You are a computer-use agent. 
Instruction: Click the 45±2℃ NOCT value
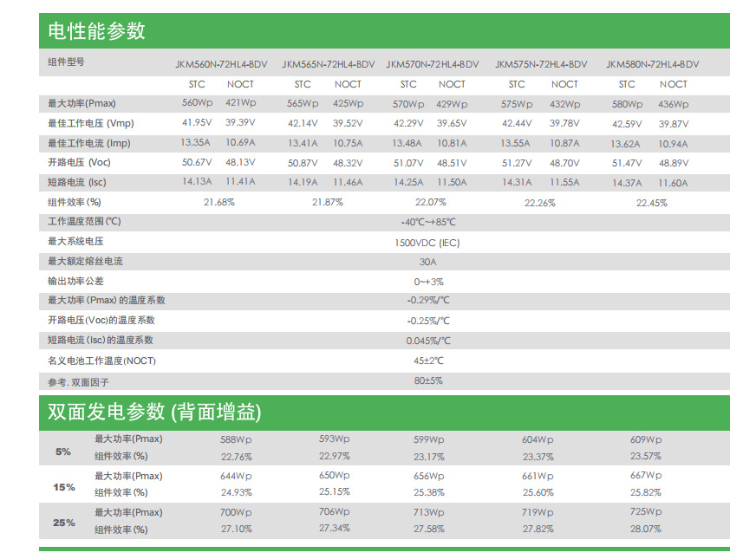coord(428,361)
